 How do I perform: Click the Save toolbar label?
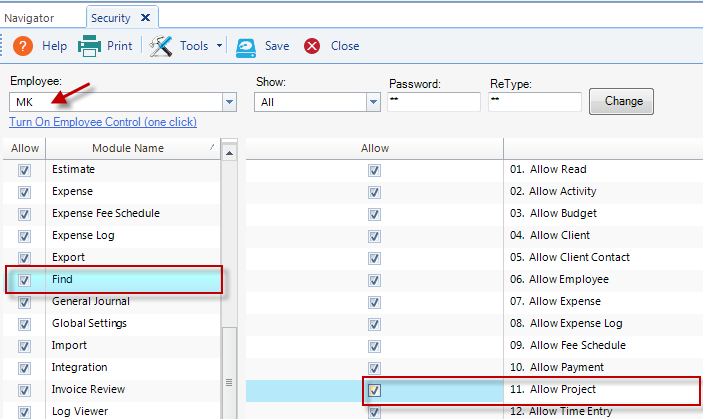click(x=277, y=46)
